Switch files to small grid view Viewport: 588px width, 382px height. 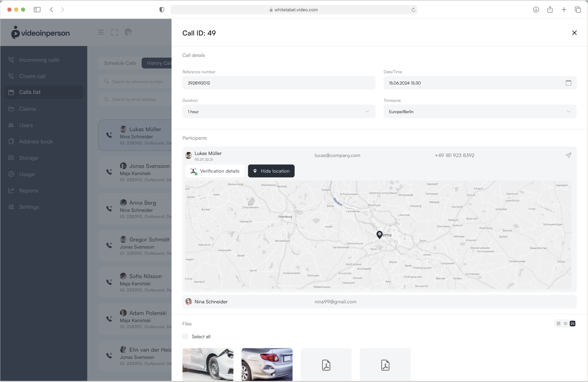559,324
